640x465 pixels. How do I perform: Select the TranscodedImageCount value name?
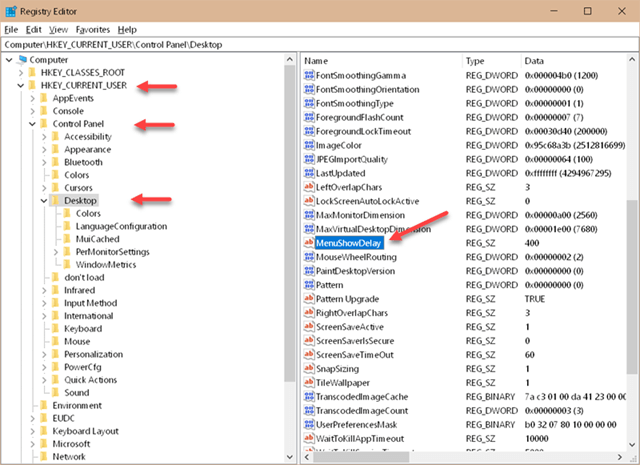(362, 410)
